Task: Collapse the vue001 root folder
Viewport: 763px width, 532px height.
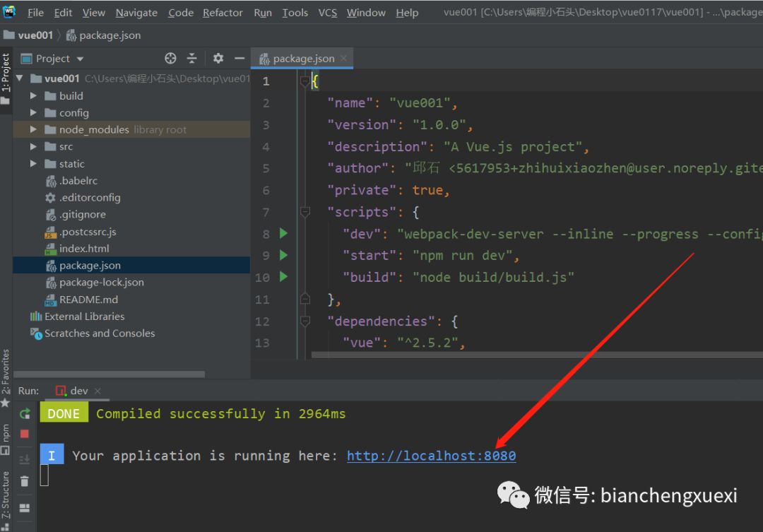Action: (20, 78)
